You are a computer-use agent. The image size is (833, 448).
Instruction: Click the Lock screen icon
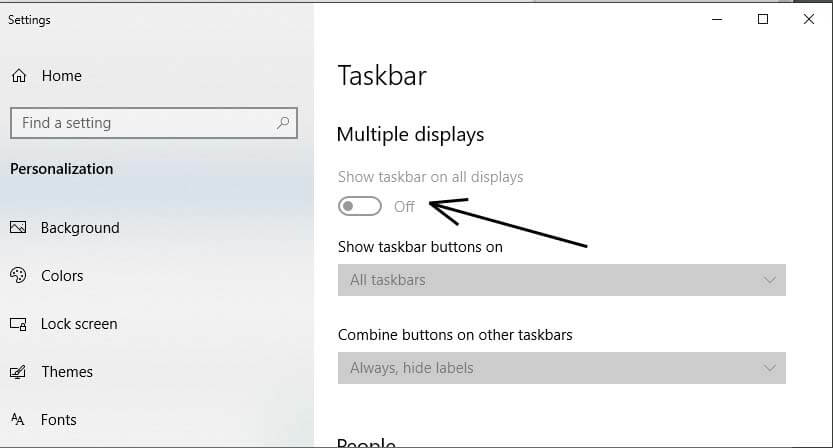18,324
